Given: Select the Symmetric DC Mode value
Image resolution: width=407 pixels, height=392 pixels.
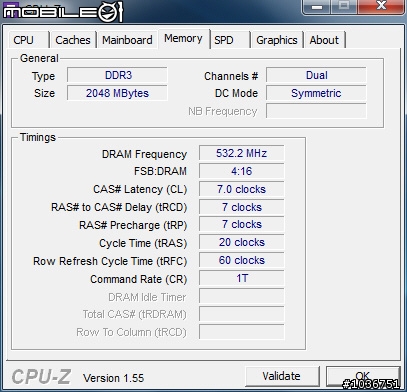Looking at the screenshot, I should 316,93.
